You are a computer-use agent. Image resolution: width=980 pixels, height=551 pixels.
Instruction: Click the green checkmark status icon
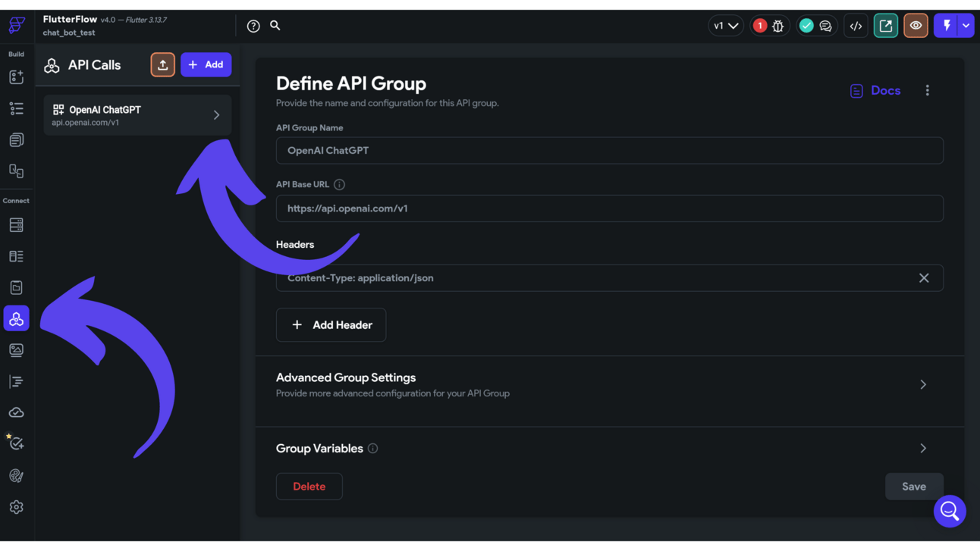point(806,26)
